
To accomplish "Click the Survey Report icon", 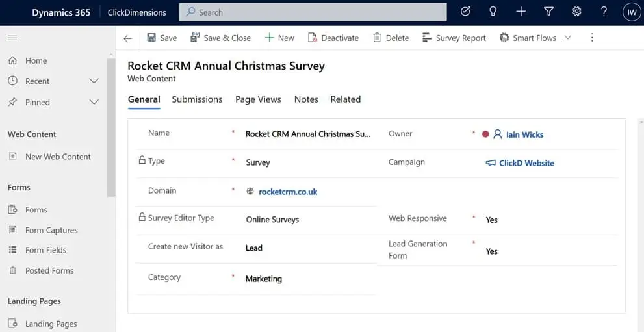I will click(x=427, y=38).
